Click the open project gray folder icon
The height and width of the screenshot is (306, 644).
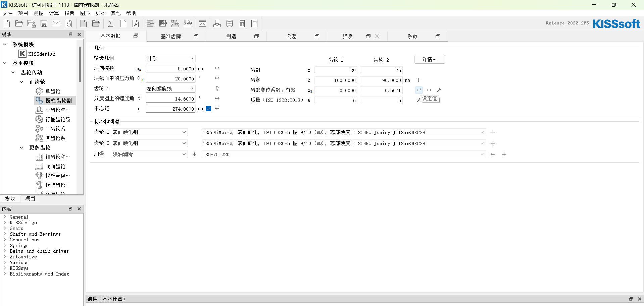coord(96,23)
